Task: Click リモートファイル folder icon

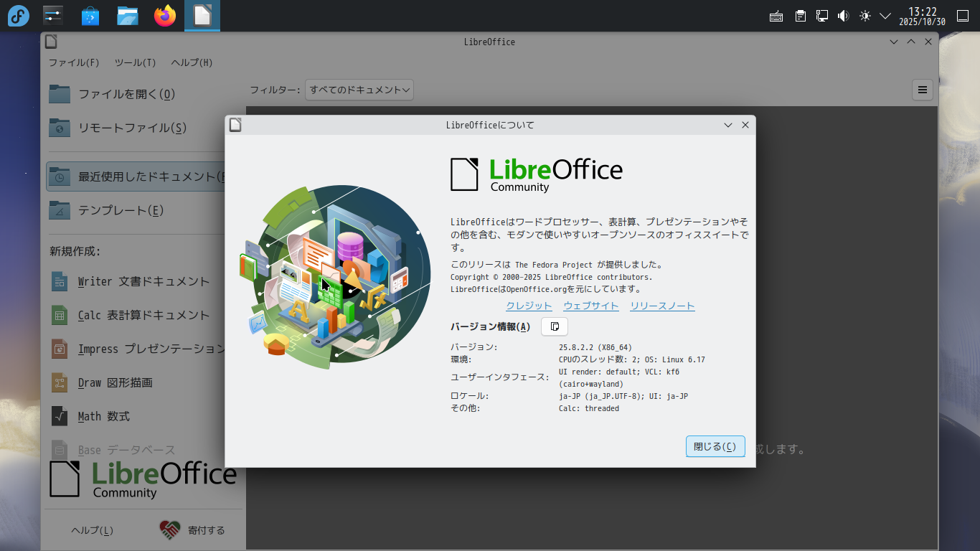Action: click(60, 128)
